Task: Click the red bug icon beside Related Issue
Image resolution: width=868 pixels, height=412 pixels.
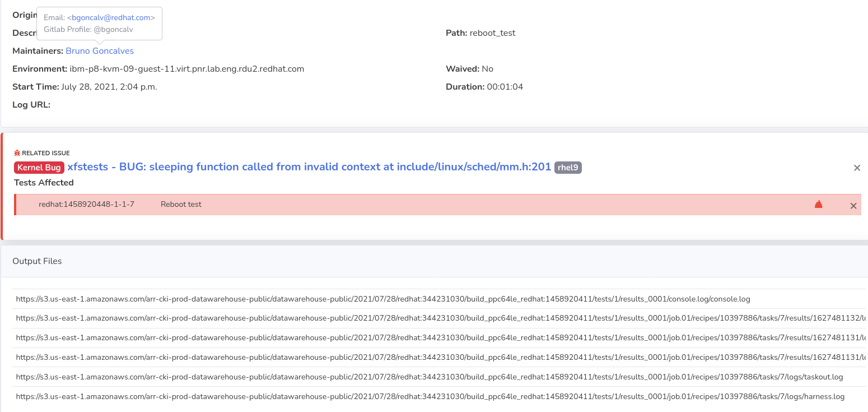Action: click(17, 153)
